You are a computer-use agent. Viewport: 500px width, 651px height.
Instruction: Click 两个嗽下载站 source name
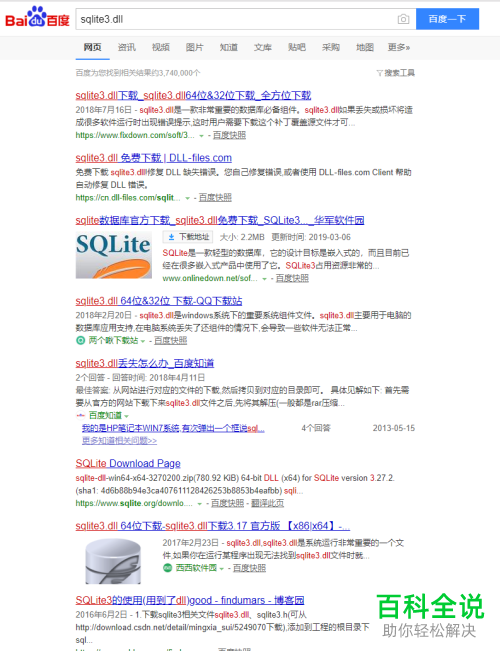tap(113, 340)
